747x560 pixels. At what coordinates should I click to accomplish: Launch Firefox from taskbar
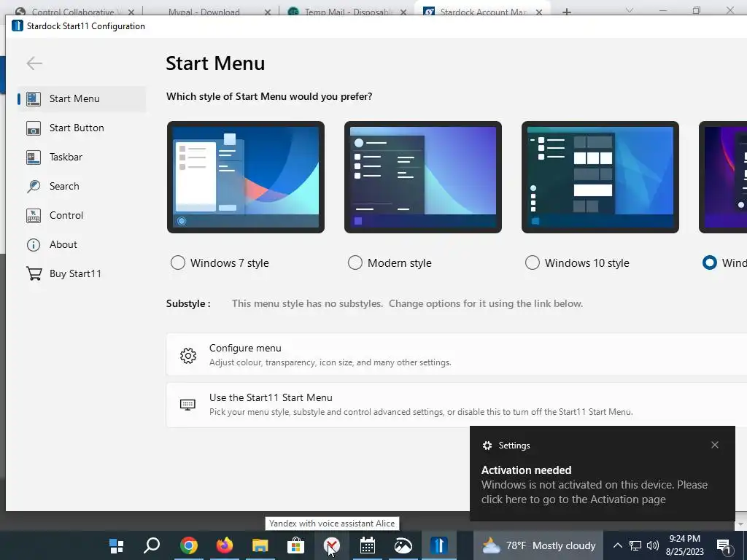tap(225, 545)
